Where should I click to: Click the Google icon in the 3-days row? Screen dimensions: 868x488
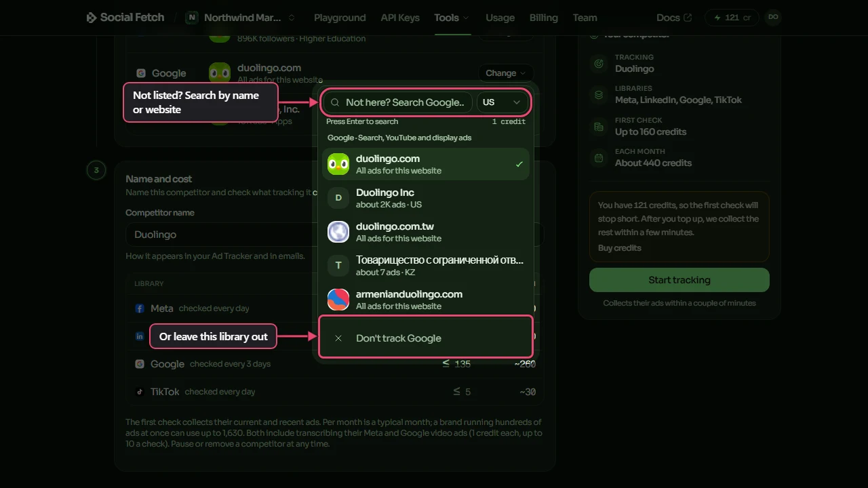(x=140, y=364)
